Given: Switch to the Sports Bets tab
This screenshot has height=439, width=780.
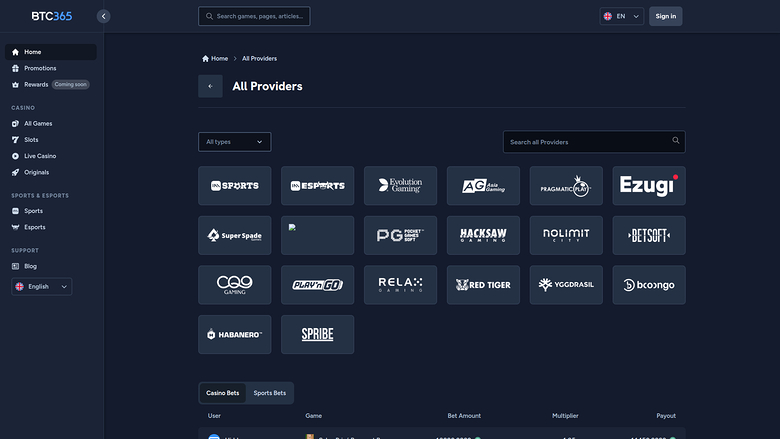Looking at the screenshot, I should (269, 393).
